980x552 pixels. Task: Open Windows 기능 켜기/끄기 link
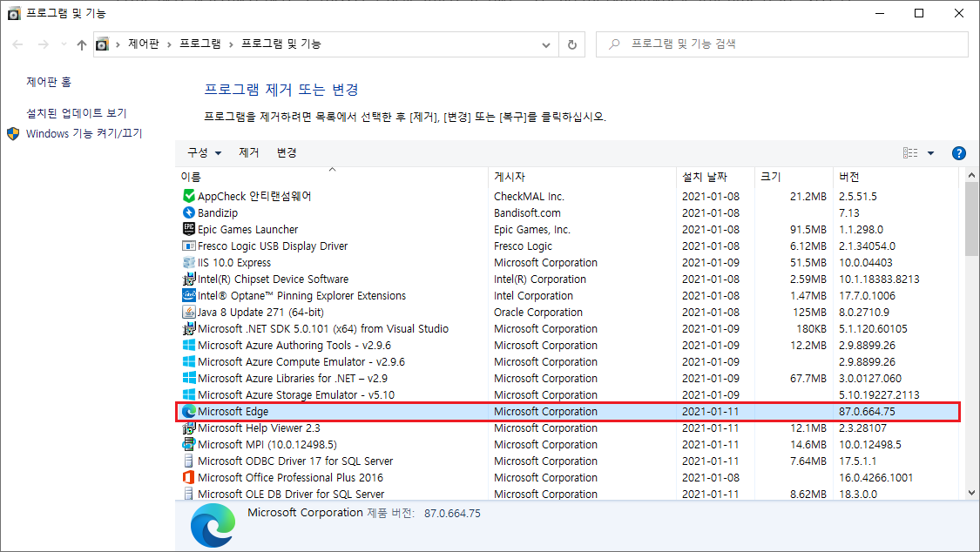(x=84, y=133)
